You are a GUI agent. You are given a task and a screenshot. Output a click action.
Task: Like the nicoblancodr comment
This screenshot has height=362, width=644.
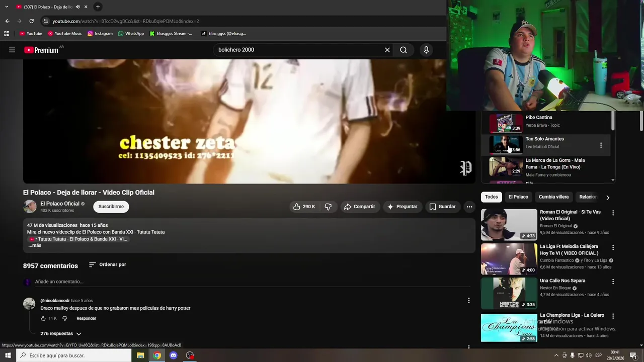(43, 318)
